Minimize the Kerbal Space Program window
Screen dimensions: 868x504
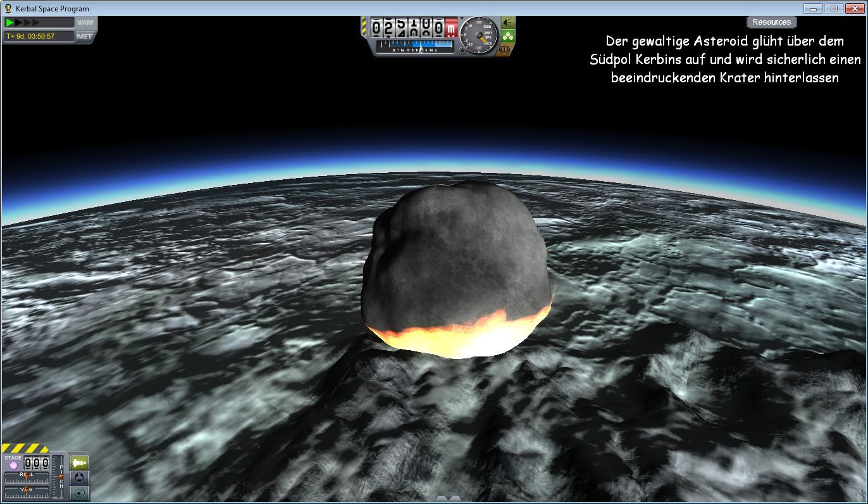coord(813,8)
